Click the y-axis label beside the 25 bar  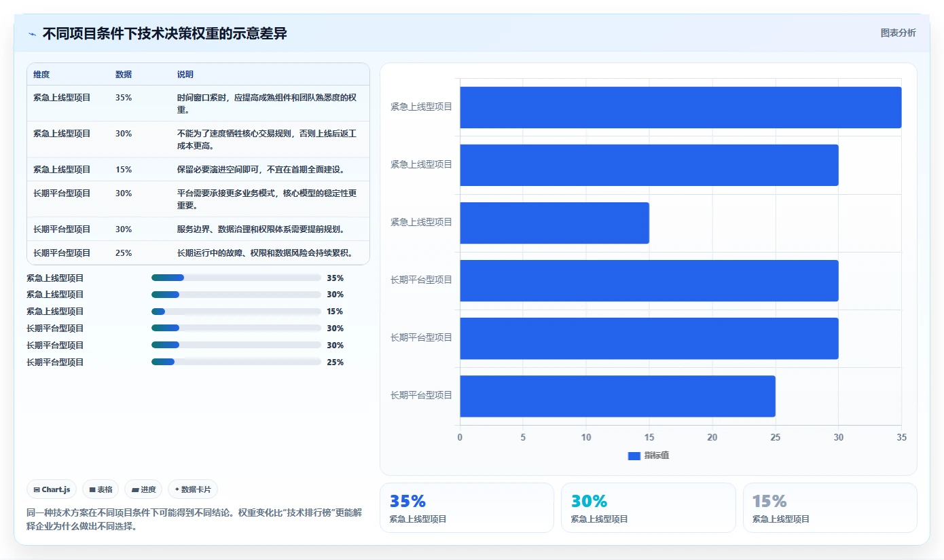421,395
